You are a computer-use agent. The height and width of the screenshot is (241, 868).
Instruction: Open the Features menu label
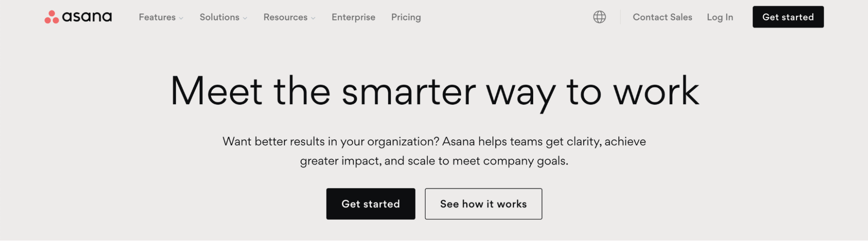(x=157, y=17)
